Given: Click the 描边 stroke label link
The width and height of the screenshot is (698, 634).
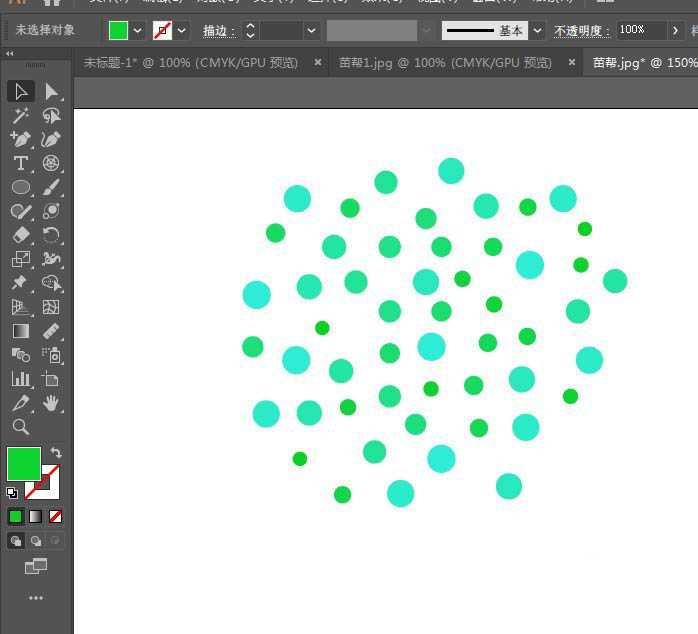Looking at the screenshot, I should click(x=218, y=31).
